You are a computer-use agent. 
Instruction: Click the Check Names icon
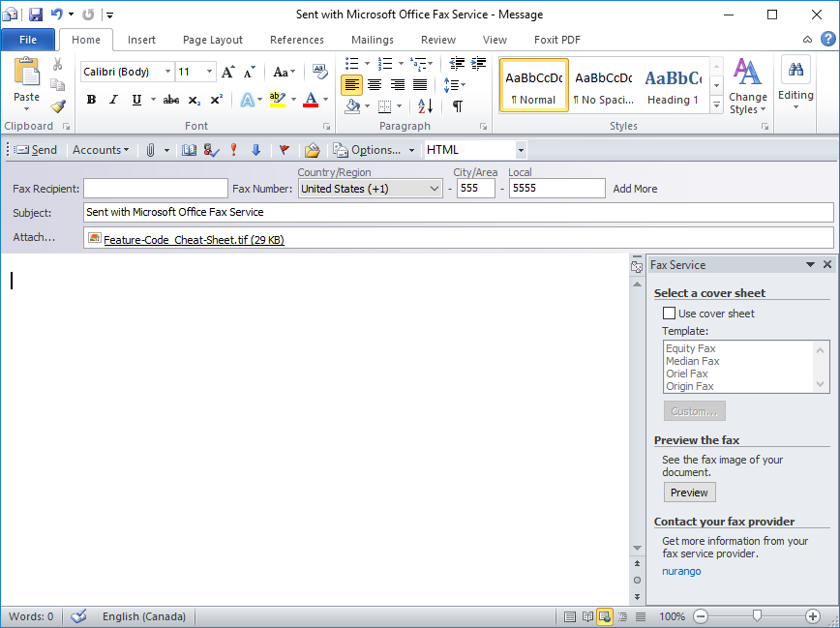coord(211,150)
